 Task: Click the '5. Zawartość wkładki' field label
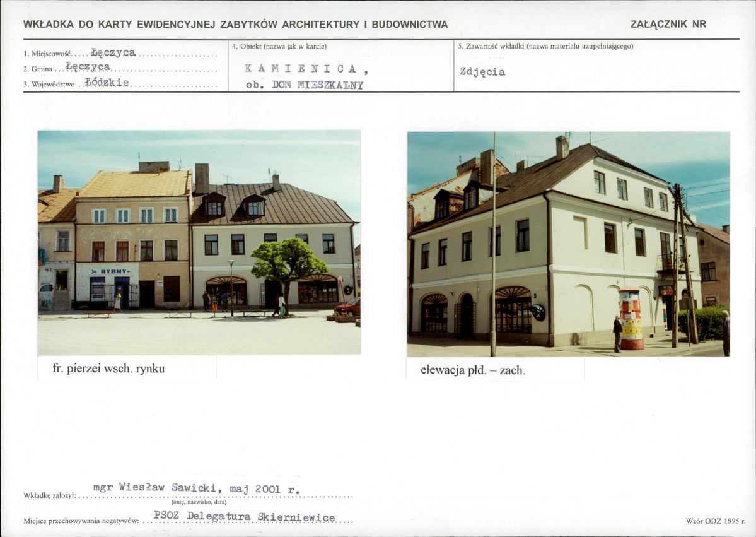click(x=546, y=46)
